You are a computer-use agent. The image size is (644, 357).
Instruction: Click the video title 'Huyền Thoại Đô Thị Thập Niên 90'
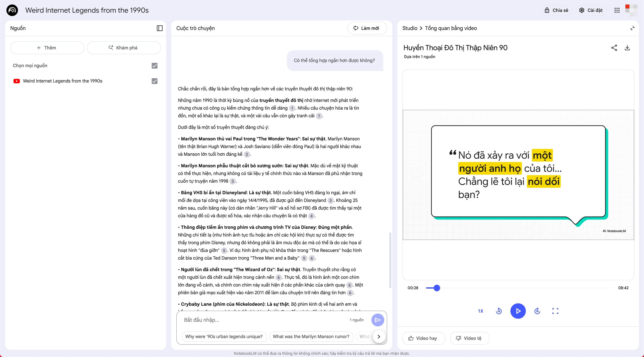(x=455, y=48)
